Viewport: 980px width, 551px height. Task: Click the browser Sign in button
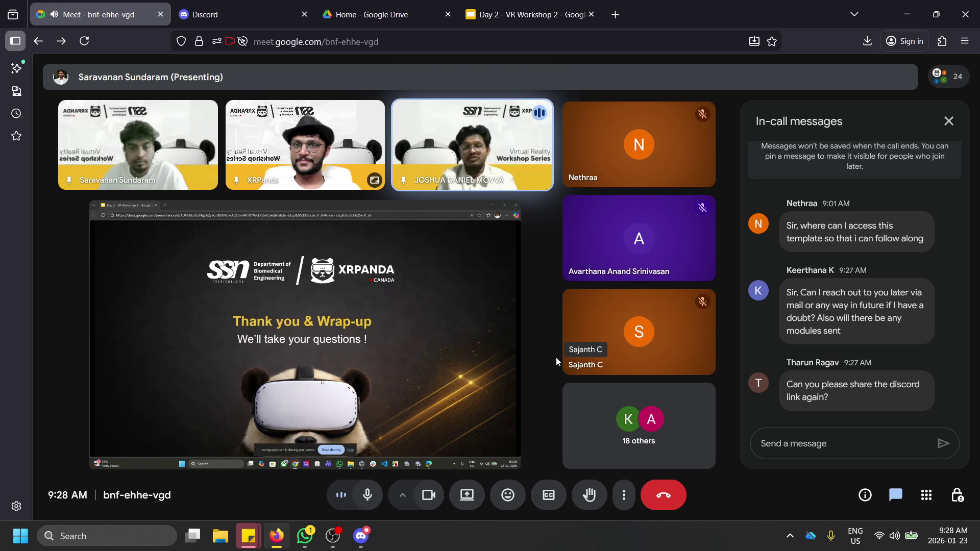pos(904,41)
